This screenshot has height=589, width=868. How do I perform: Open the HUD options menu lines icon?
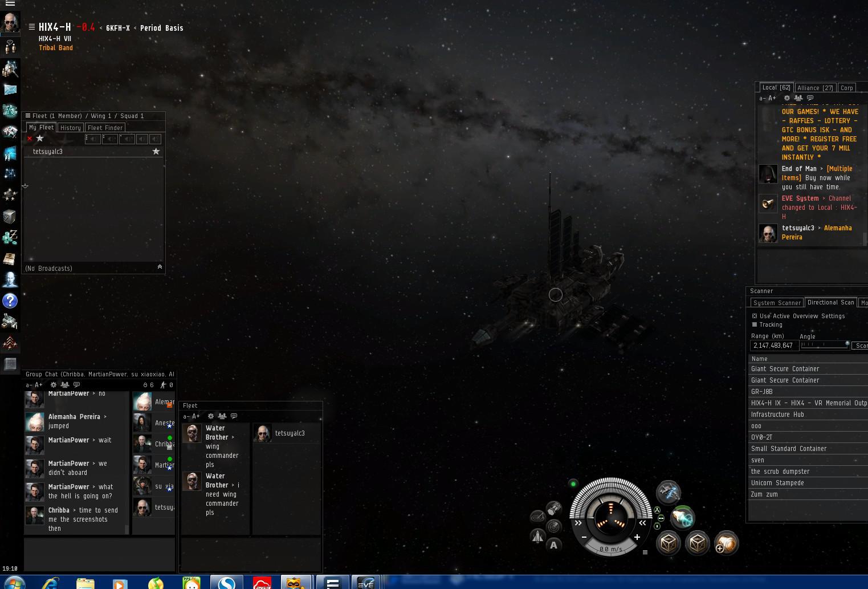645,552
